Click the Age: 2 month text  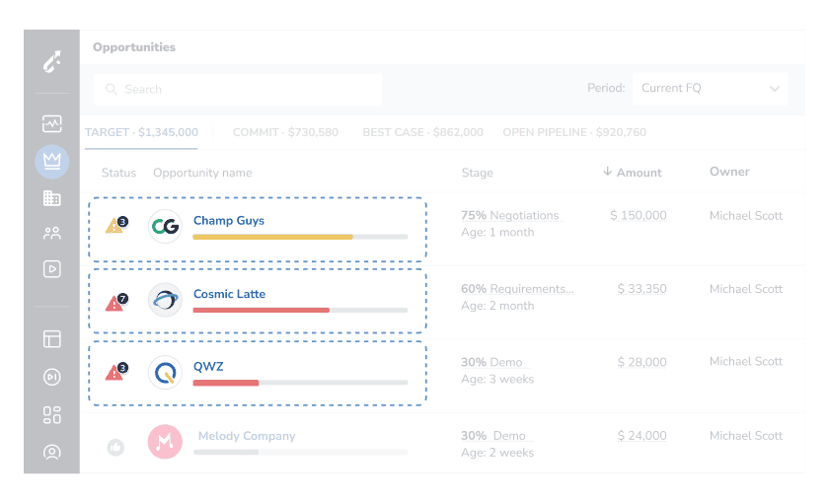click(x=497, y=306)
